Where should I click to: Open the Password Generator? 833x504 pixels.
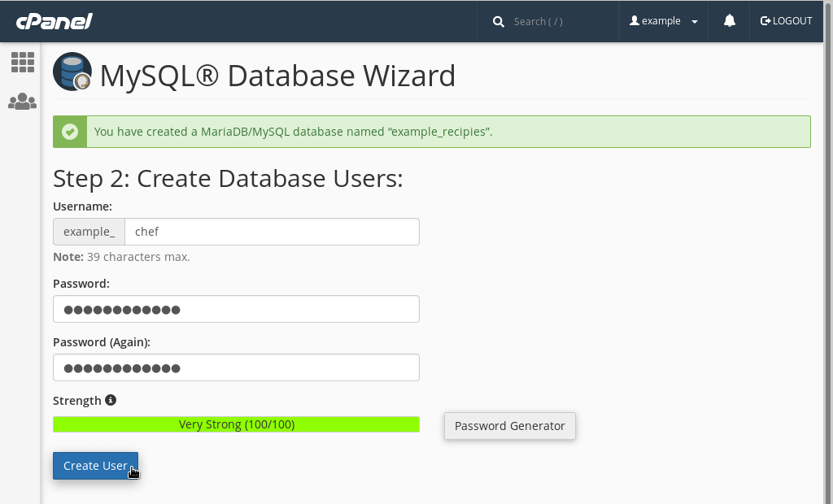point(509,426)
